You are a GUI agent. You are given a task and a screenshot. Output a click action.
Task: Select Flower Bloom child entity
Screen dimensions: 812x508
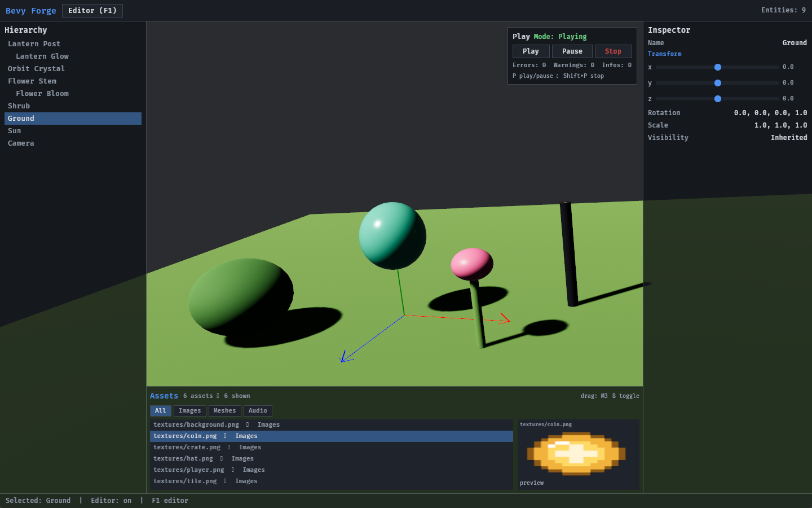pyautogui.click(x=73, y=94)
